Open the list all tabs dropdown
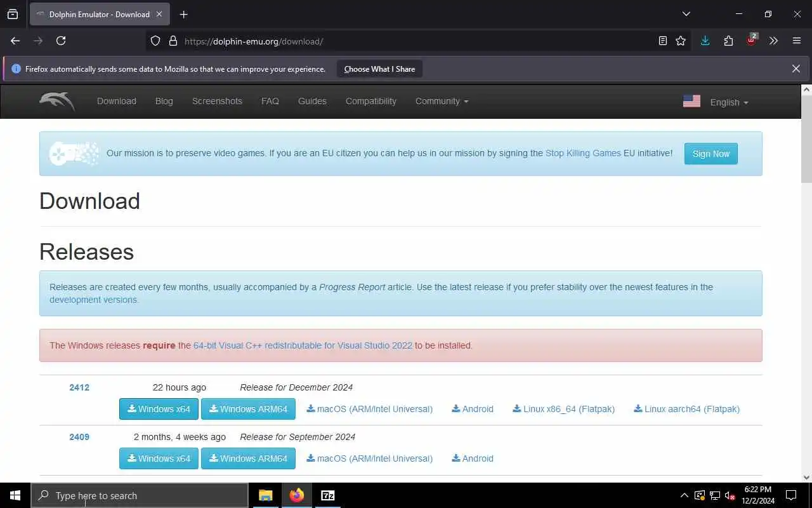 tap(686, 14)
